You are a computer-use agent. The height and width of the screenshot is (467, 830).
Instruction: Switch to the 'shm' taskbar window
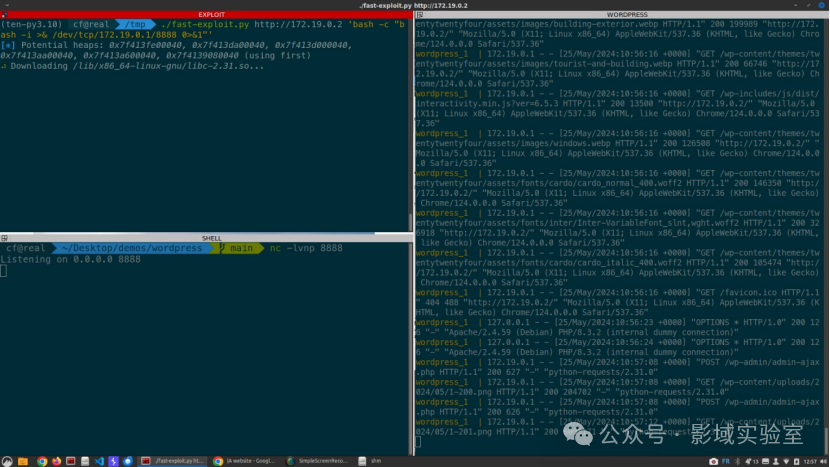[371, 461]
